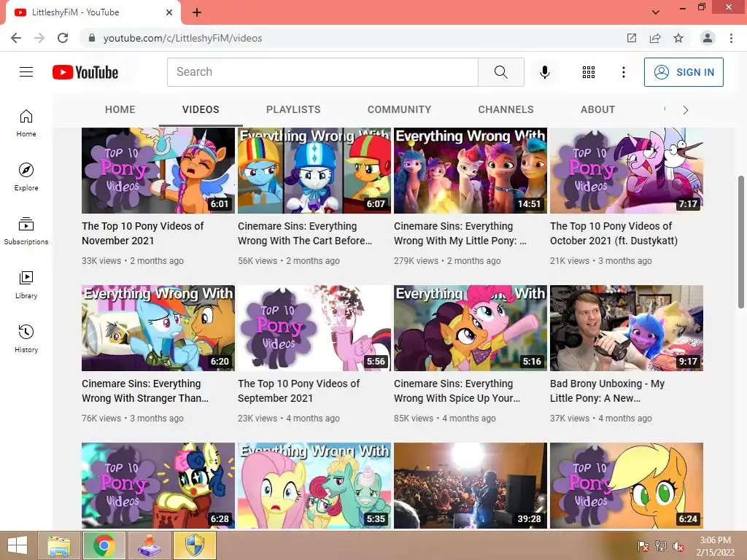Viewport: 747px width, 560px height.
Task: Close the LittleshyFiM YouTube tab
Action: [x=169, y=12]
